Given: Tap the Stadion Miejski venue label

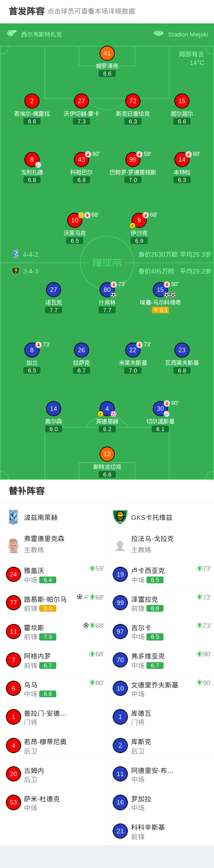Looking at the screenshot, I should tap(188, 34).
